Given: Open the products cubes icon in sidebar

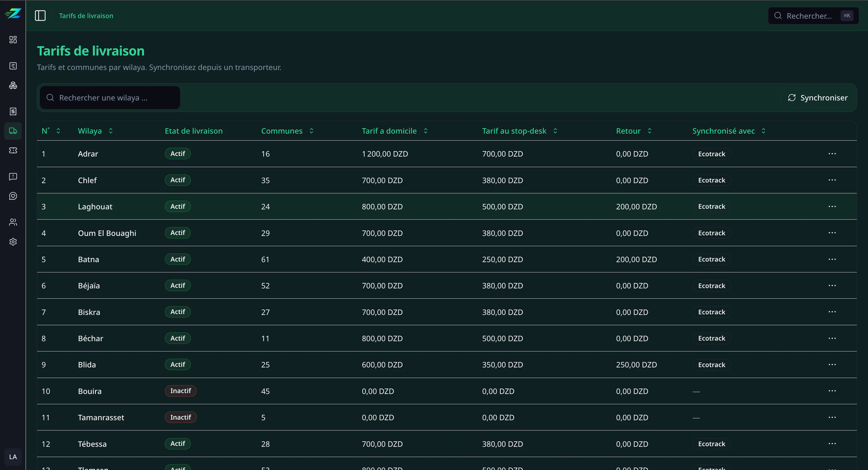Looking at the screenshot, I should [13, 85].
